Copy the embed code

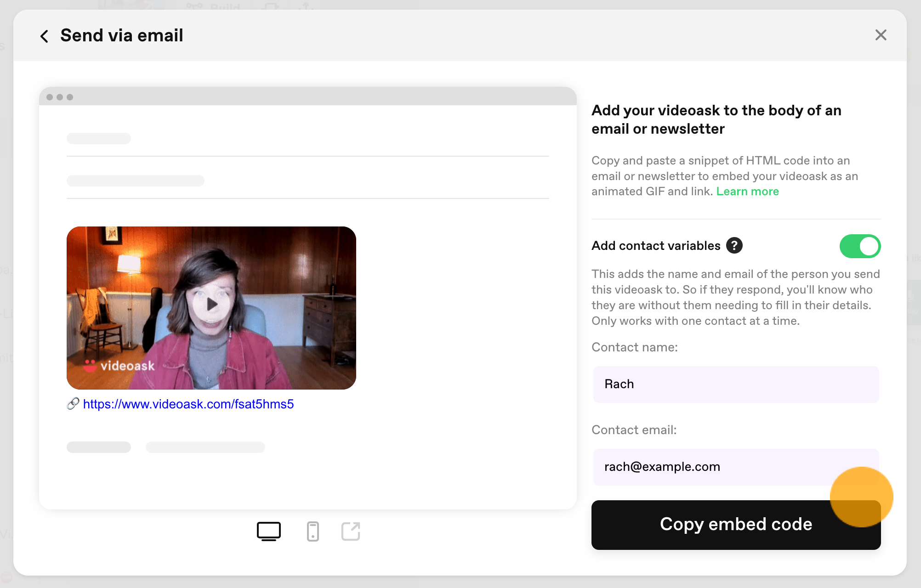(736, 525)
